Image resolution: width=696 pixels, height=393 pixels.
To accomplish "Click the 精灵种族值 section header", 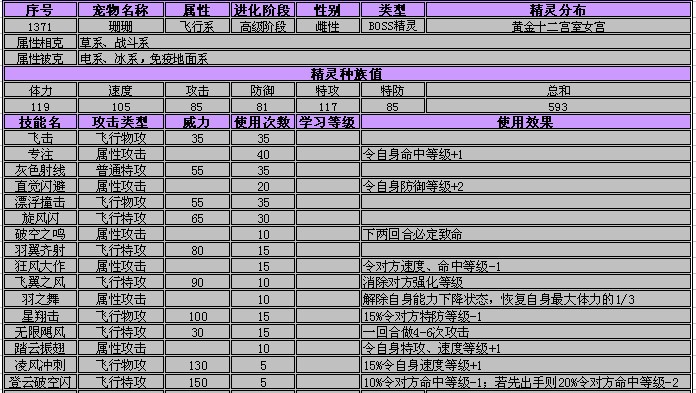I will [x=347, y=74].
